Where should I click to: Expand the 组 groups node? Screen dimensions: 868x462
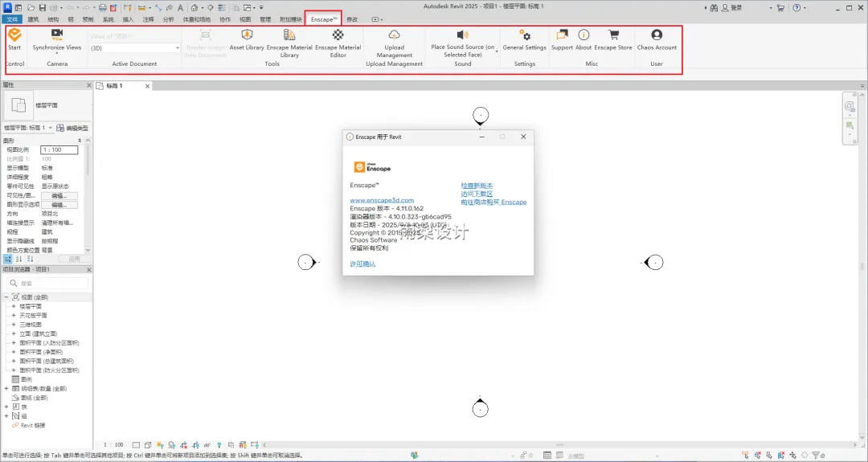[6, 415]
